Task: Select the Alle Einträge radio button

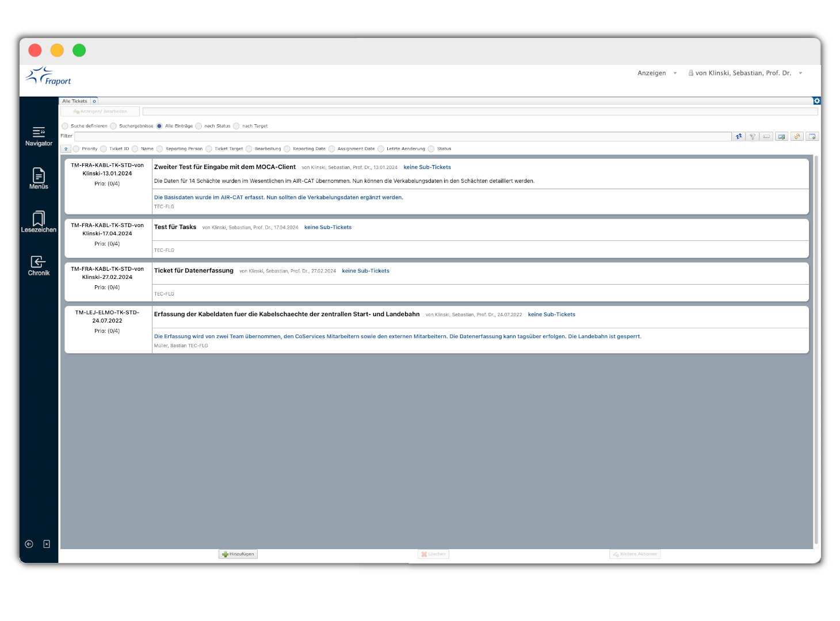Action: coord(159,126)
